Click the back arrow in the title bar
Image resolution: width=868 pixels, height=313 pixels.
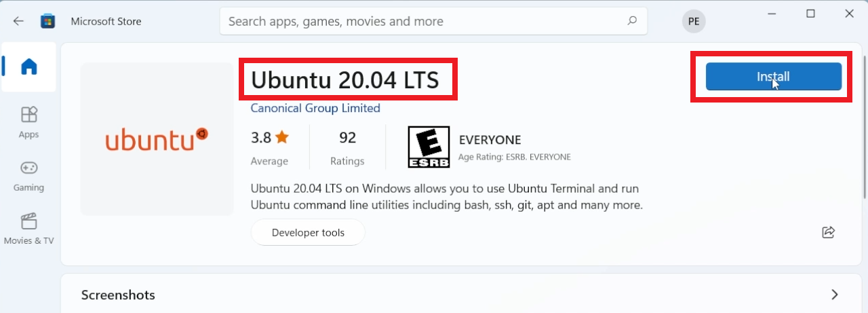[18, 21]
